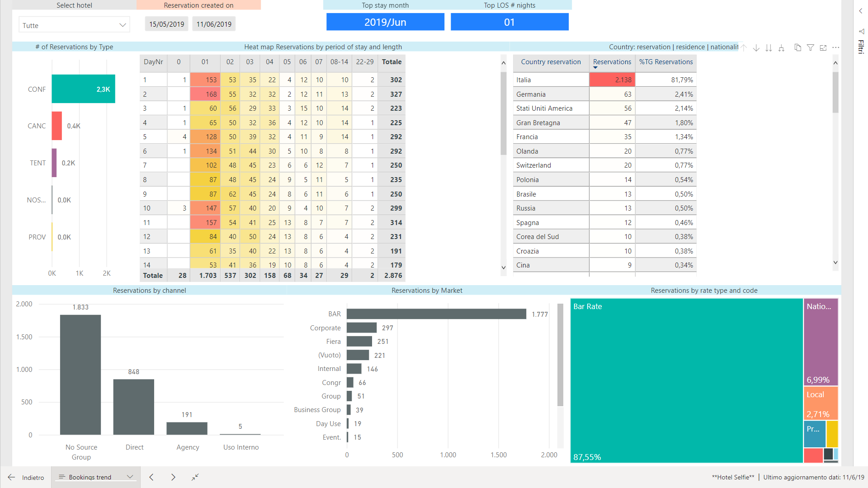Open the Bookings trend page selector
The height and width of the screenshot is (488, 868).
pos(95,477)
